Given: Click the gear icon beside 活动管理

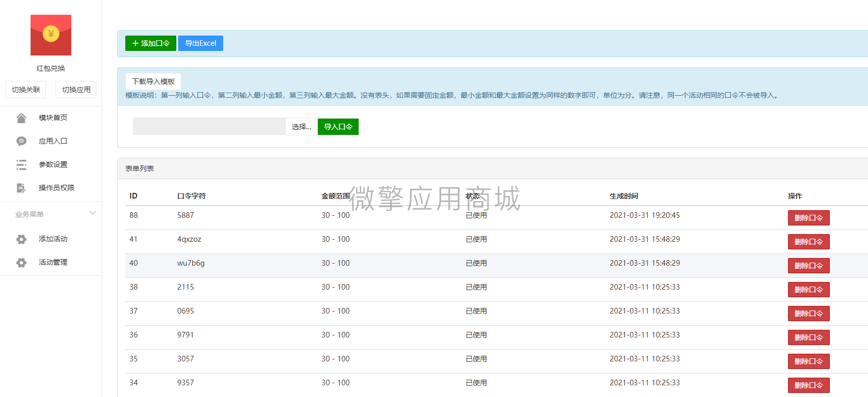Looking at the screenshot, I should click(21, 263).
